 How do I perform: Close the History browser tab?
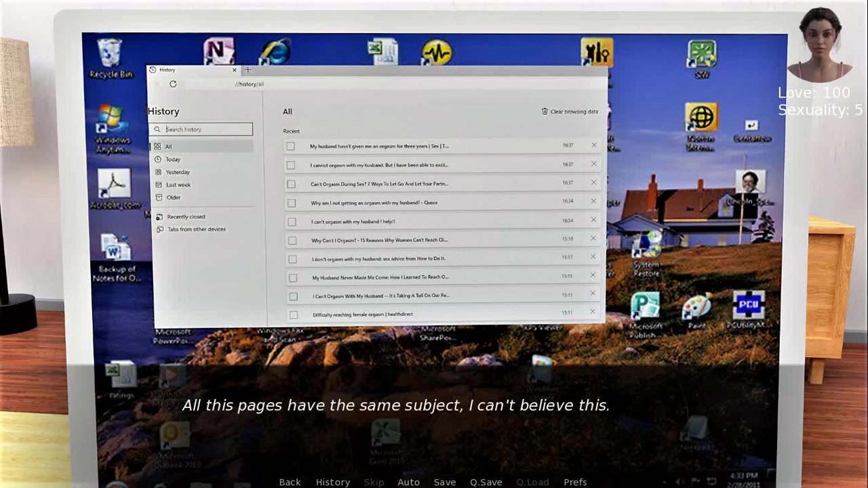235,70
